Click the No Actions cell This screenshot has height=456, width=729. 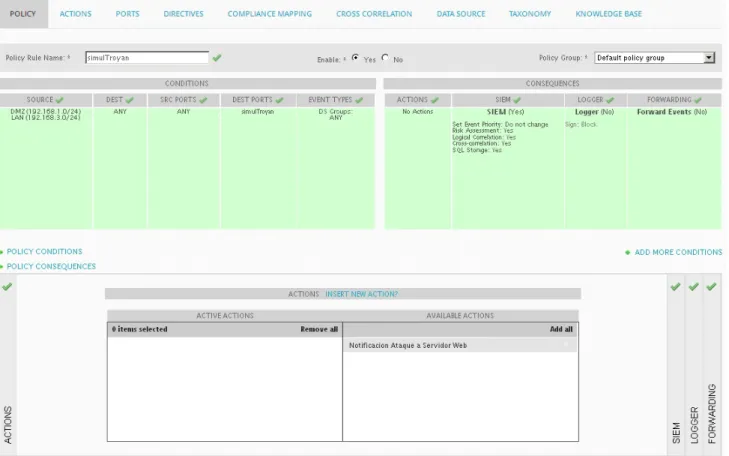pos(418,112)
